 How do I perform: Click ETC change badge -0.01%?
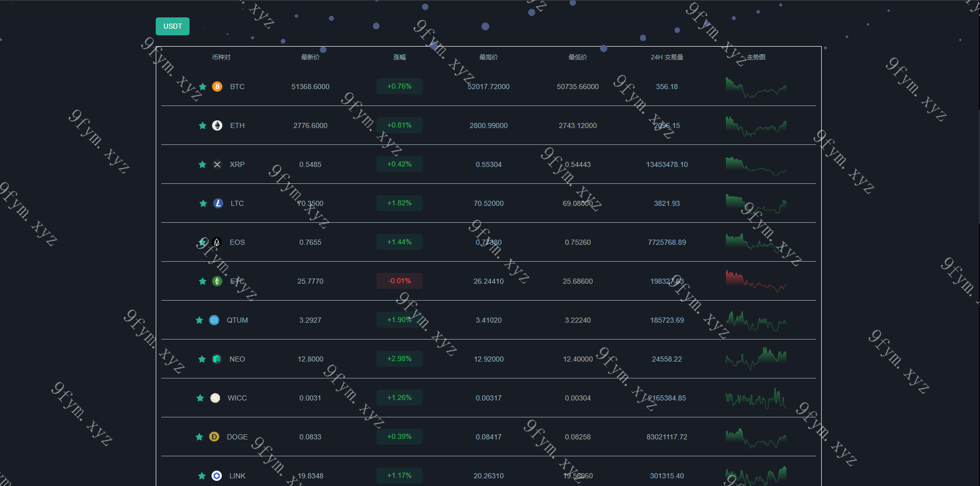[400, 281]
